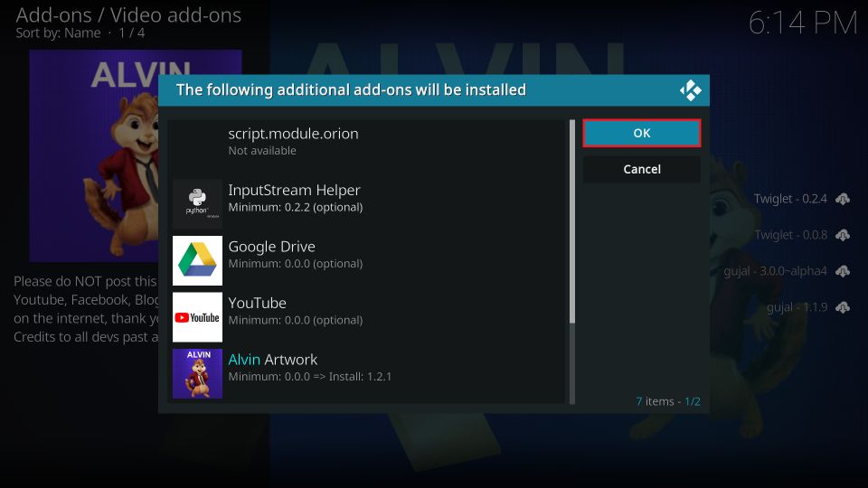Confirm installation with the OK button

click(x=642, y=134)
